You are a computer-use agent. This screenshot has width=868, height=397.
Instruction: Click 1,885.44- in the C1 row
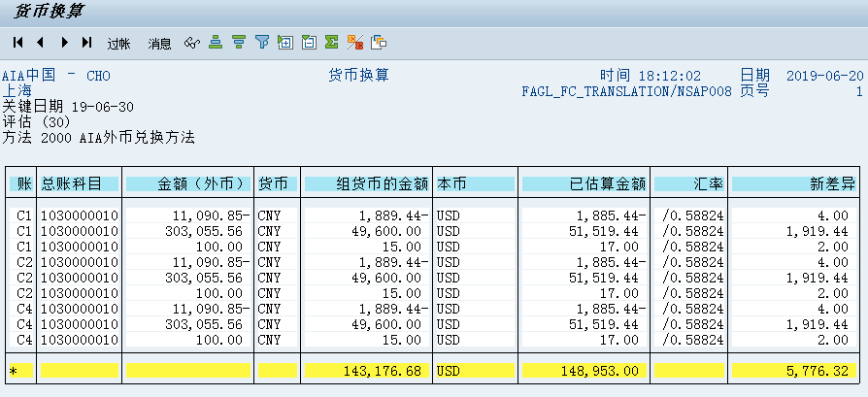point(611,215)
